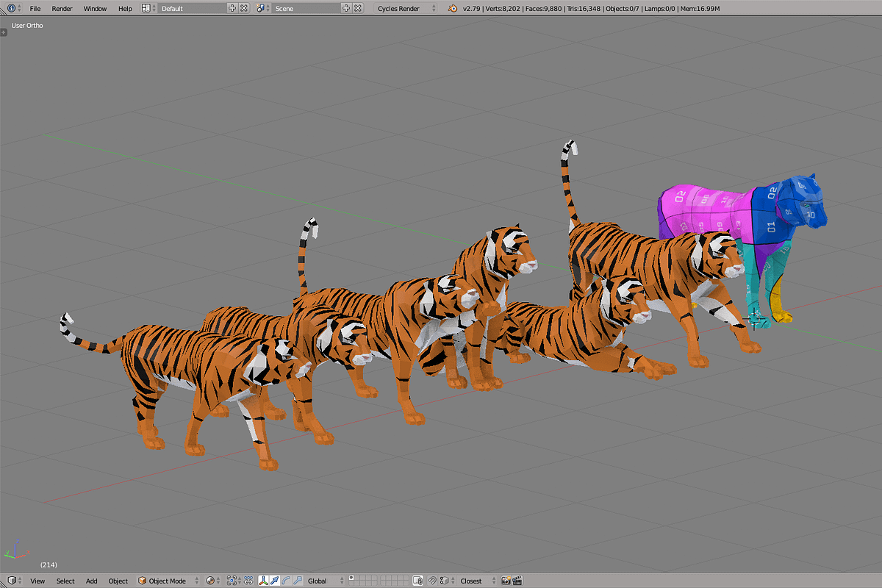882x588 pixels.
Task: Toggle the 3D manipulator widget
Action: click(x=263, y=581)
